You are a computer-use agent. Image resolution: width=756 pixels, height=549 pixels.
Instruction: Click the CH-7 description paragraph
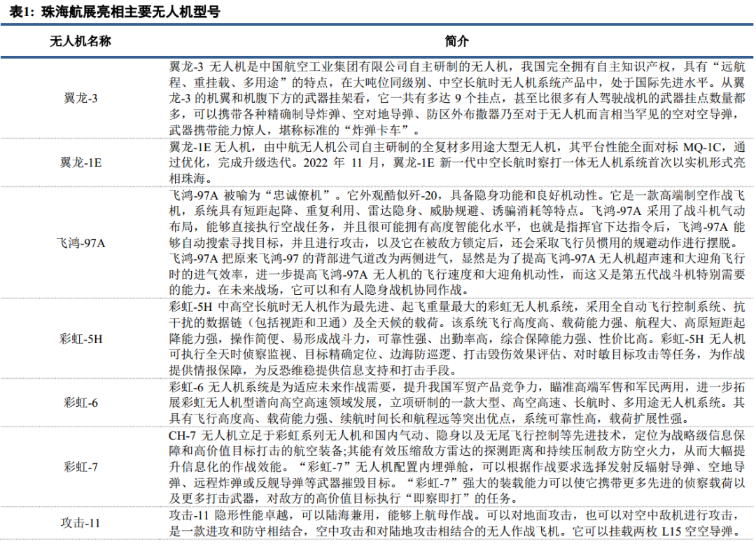point(456,467)
